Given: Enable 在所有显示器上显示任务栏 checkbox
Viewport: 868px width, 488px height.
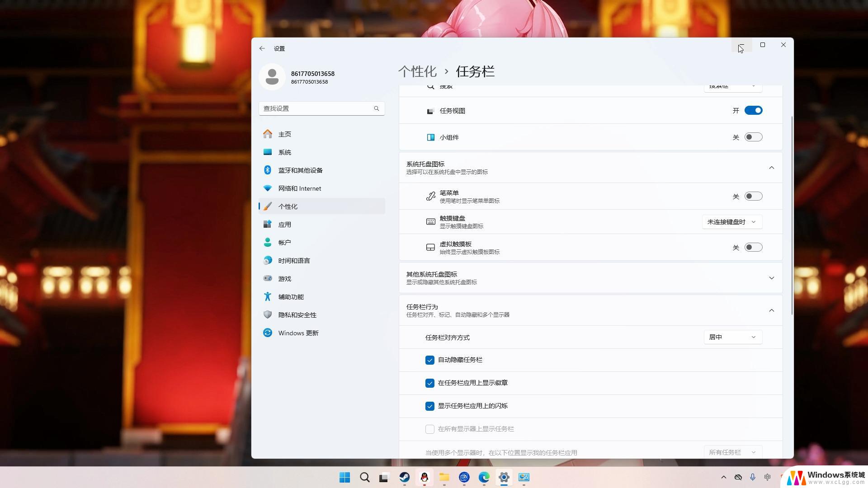Looking at the screenshot, I should (429, 429).
